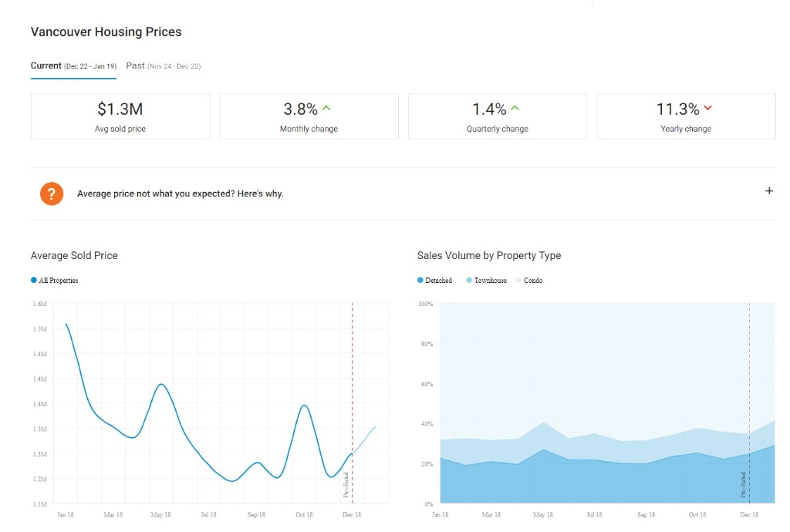This screenshot has width=790, height=532.
Task: Toggle the Condo legend series
Action: [529, 281]
